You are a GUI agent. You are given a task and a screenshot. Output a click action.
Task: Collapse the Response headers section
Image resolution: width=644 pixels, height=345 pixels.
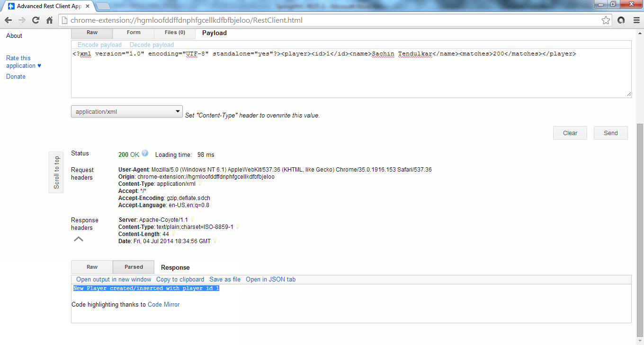click(78, 239)
